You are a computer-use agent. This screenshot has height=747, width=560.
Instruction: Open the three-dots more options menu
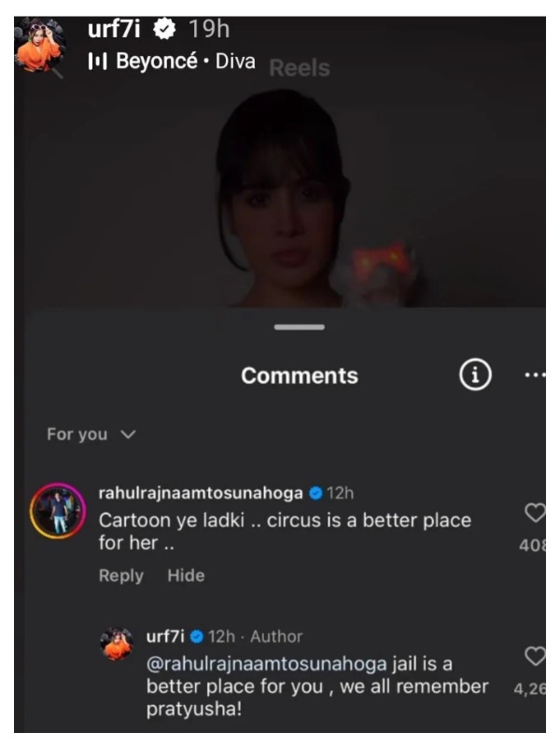pyautogui.click(x=534, y=375)
